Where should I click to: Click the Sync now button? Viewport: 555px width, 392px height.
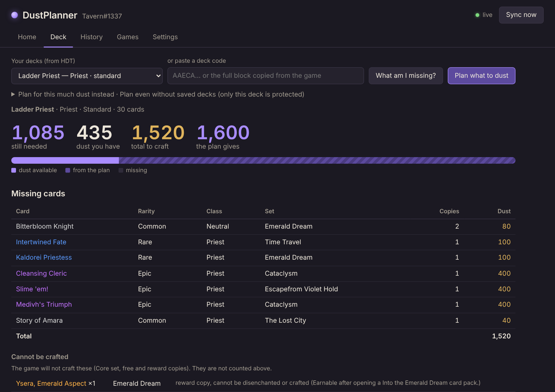pyautogui.click(x=521, y=15)
